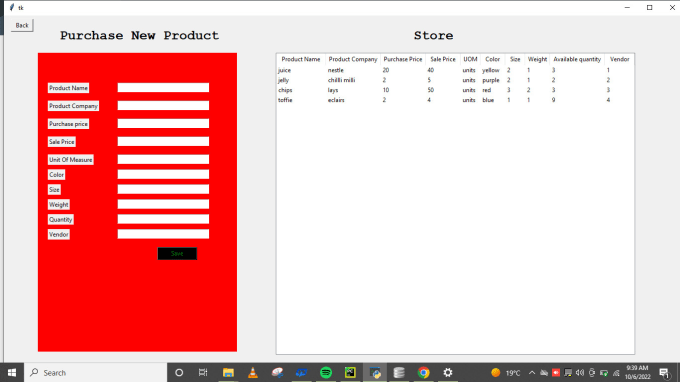Open the notification center icon
680x382 pixels.
664,373
